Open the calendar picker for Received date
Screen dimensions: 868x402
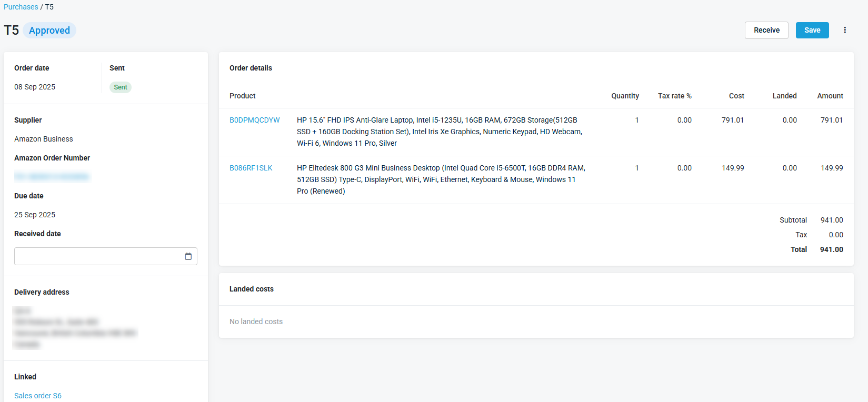188,256
